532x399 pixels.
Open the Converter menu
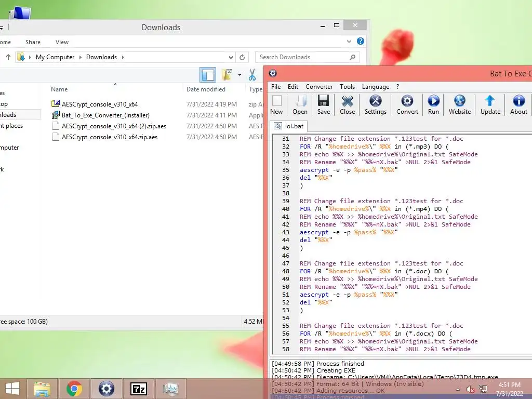coord(319,87)
